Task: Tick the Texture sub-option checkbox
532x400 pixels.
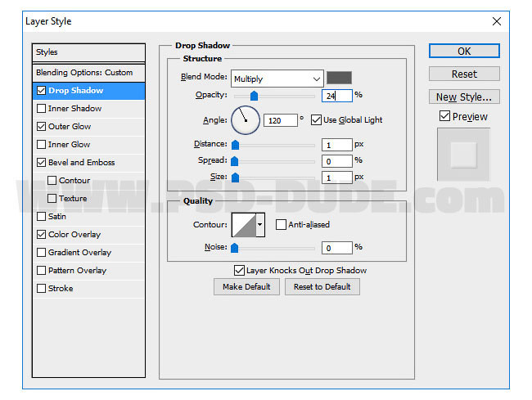Action: [x=52, y=198]
